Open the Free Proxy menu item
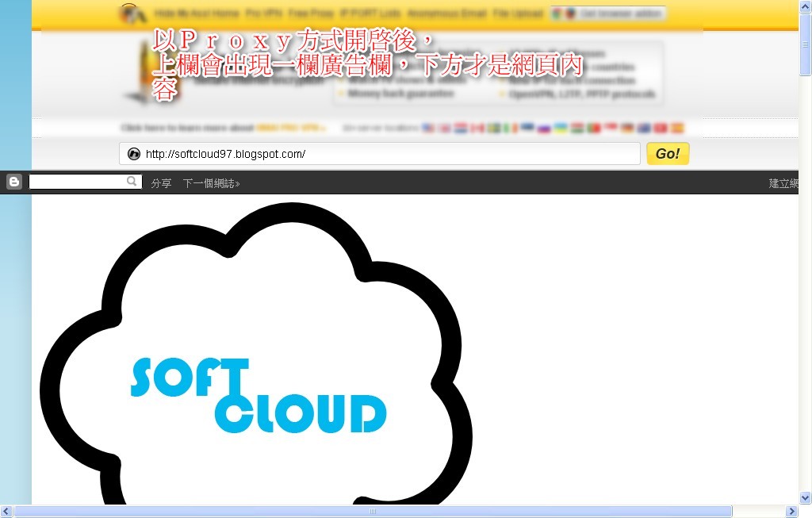This screenshot has height=518, width=812. (311, 13)
